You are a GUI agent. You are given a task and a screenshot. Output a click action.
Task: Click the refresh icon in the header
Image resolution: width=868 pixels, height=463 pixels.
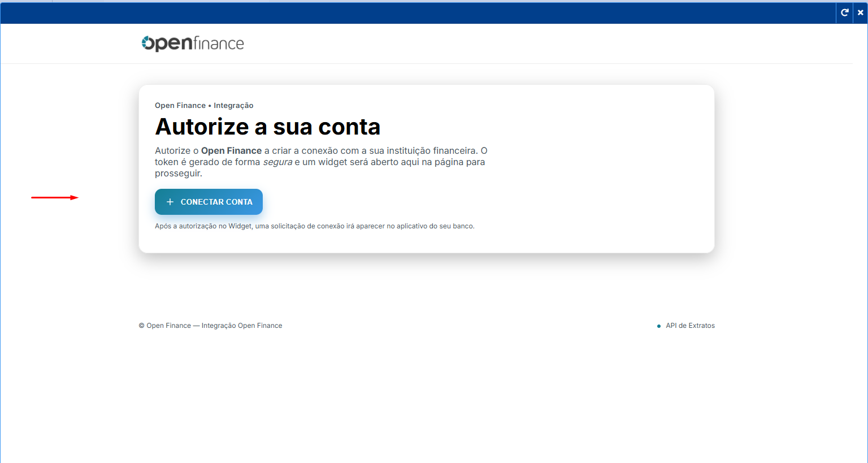[x=844, y=12]
